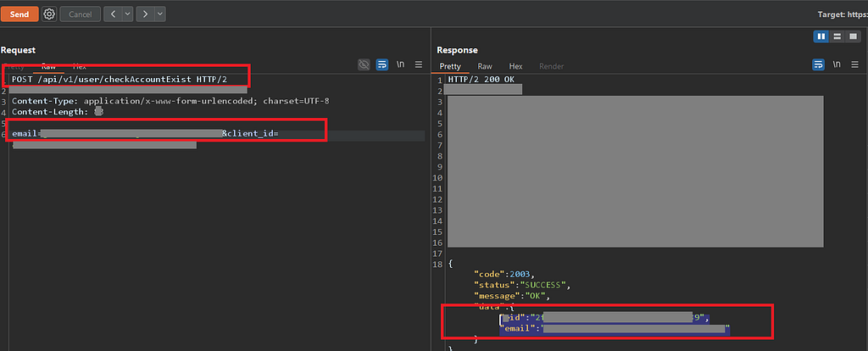Toggle word wrap icon in Response panel
Image resolution: width=868 pixels, height=351 pixels.
pos(818,64)
